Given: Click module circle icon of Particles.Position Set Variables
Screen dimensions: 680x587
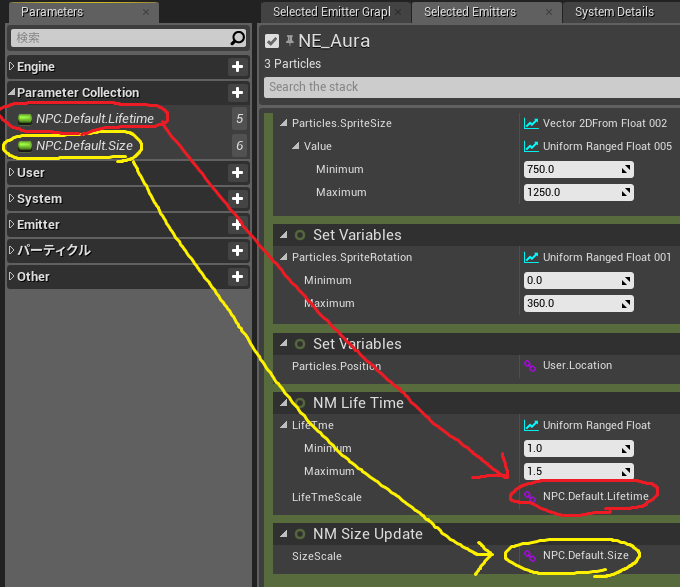Looking at the screenshot, I should 300,344.
